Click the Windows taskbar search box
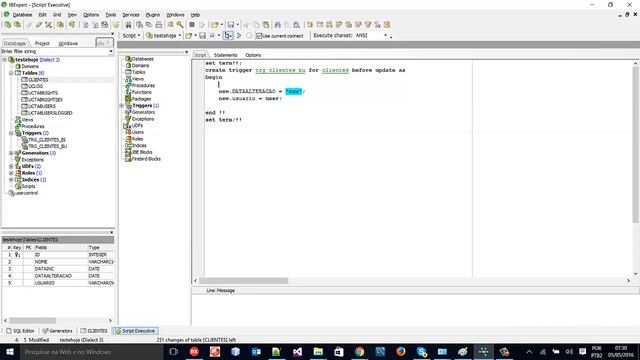This screenshot has width=640, height=360. click(x=92, y=351)
